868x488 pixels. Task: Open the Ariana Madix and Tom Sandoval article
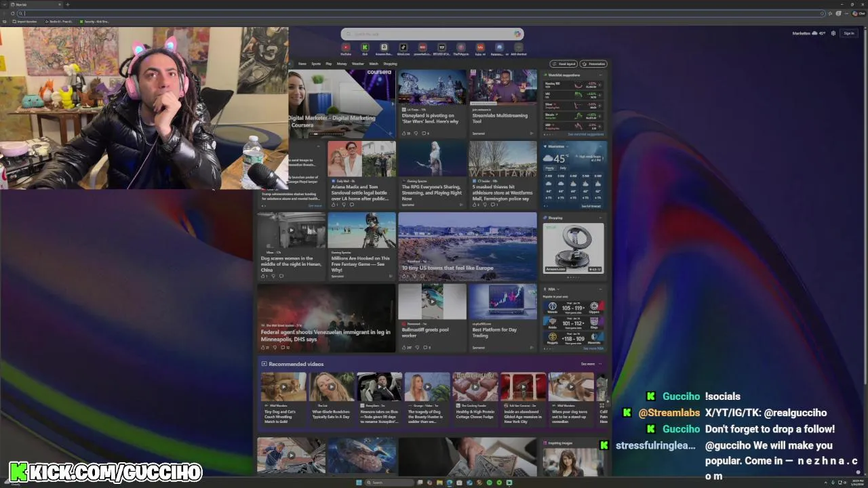pyautogui.click(x=361, y=175)
